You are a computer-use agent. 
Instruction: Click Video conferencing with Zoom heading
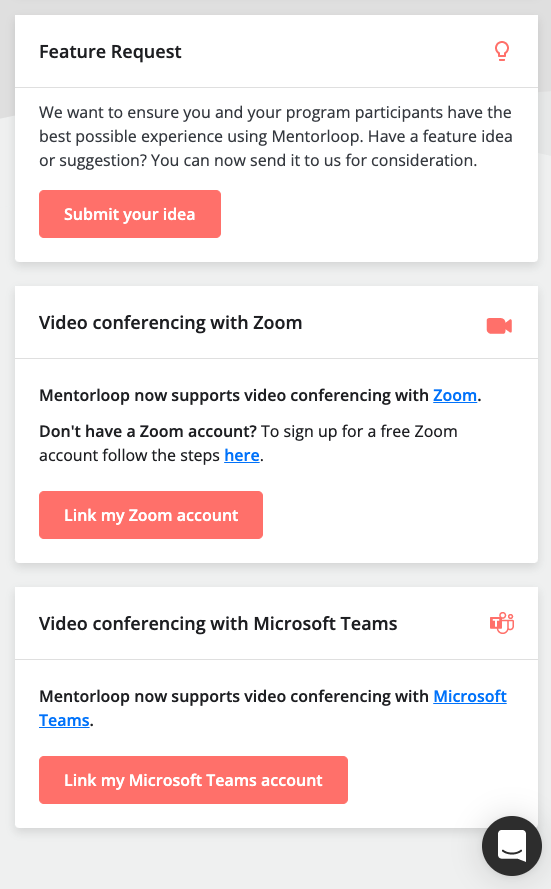click(x=171, y=323)
